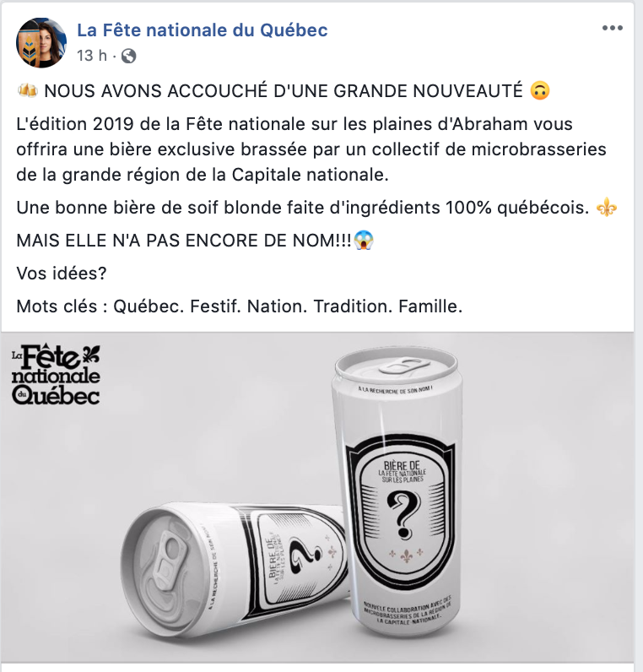Click the 13 h post timestamp

click(x=92, y=56)
